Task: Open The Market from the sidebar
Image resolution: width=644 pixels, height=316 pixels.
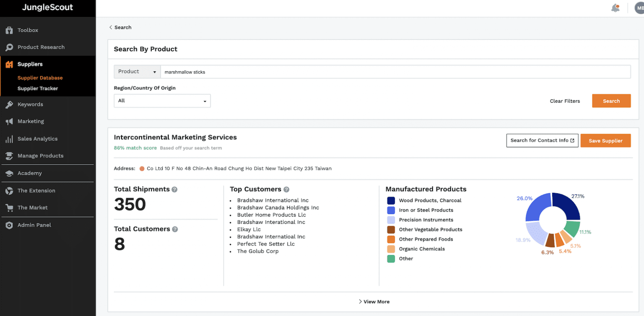Action: pyautogui.click(x=9, y=207)
